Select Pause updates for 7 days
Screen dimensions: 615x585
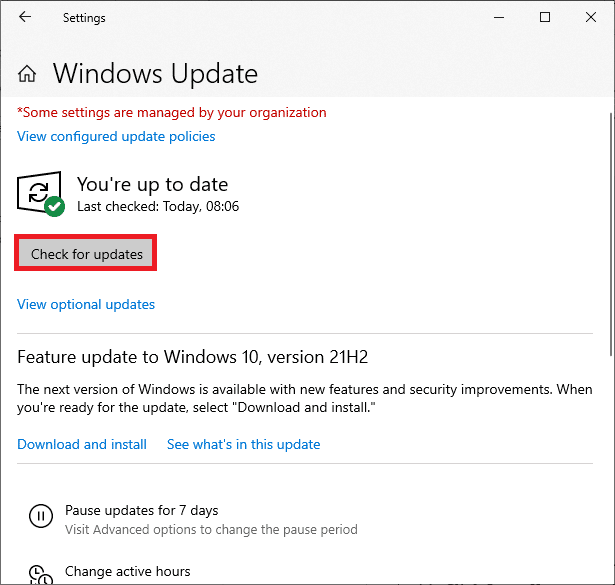pyautogui.click(x=142, y=511)
